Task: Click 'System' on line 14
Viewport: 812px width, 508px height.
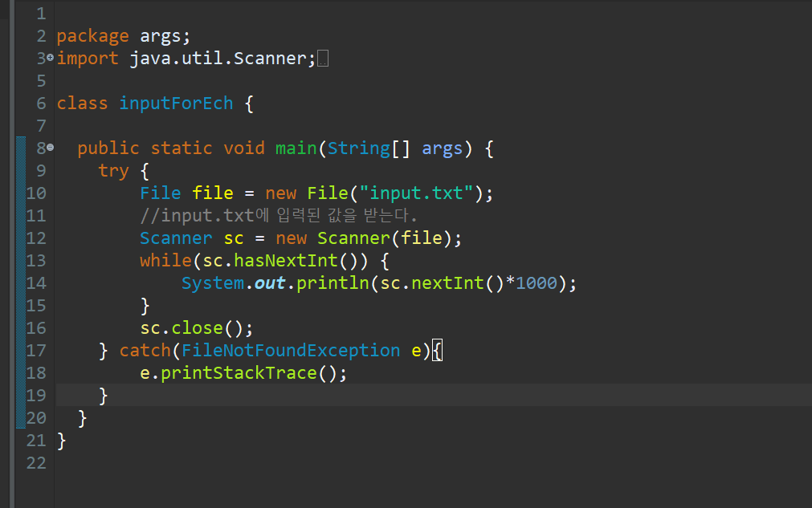Action: [212, 283]
